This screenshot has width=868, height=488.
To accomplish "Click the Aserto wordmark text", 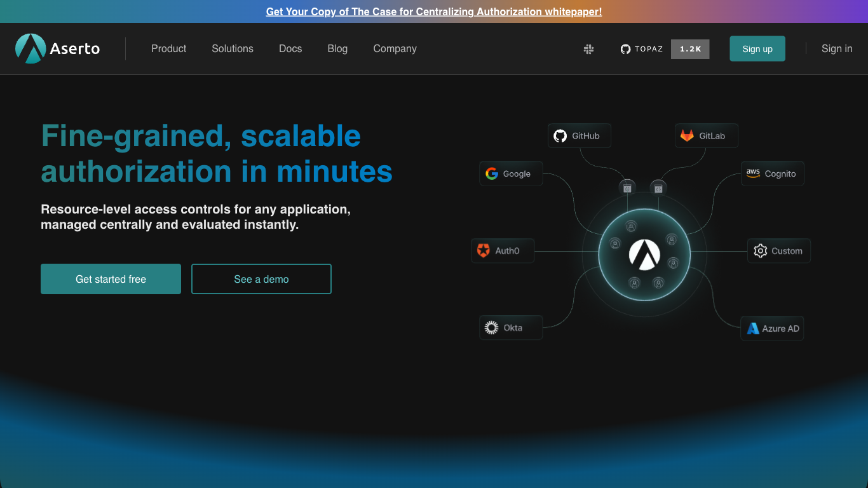I will (x=75, y=49).
